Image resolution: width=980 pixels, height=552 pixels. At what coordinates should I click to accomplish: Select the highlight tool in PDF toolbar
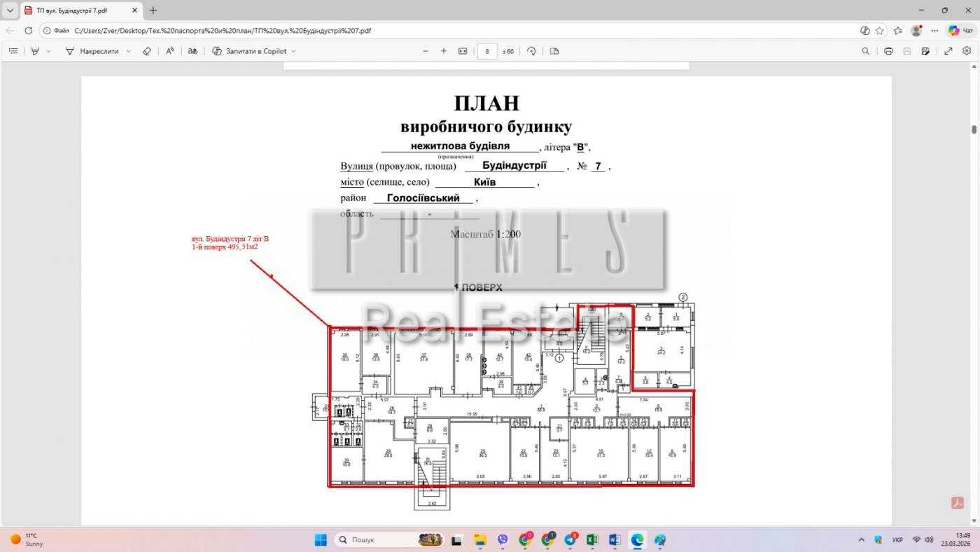[x=35, y=51]
